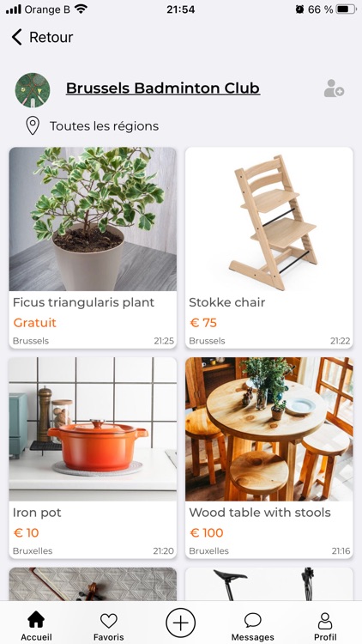The image size is (362, 644).
Task: Go back with Retour
Action: click(x=51, y=37)
